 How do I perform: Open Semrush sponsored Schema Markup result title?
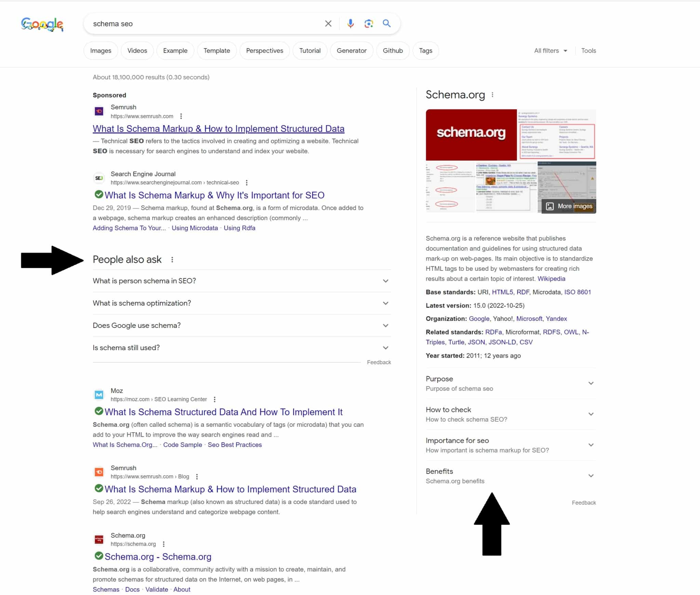tap(218, 129)
